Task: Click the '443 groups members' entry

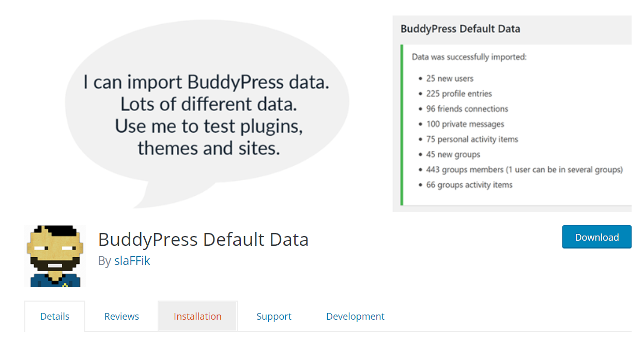Action: click(x=525, y=169)
